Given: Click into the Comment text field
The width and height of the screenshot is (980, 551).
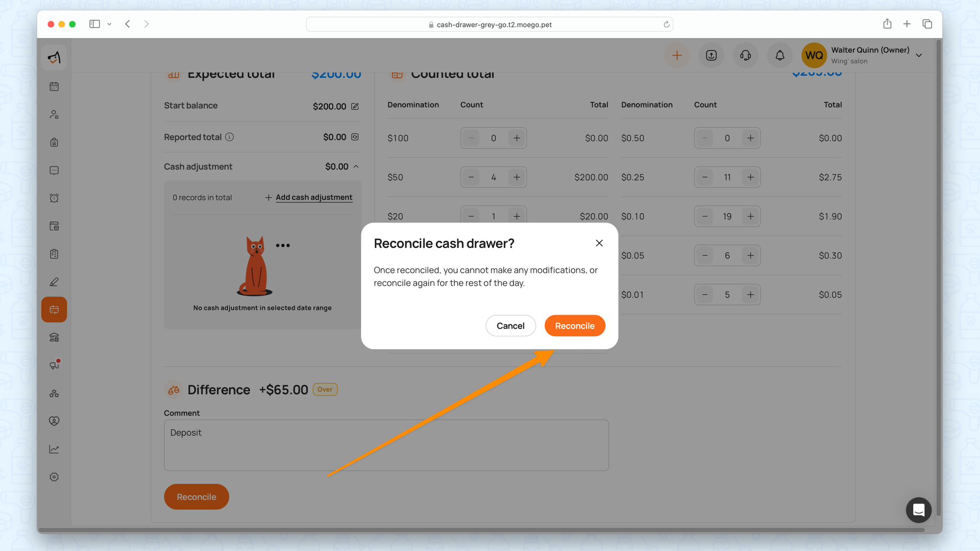Looking at the screenshot, I should point(386,445).
